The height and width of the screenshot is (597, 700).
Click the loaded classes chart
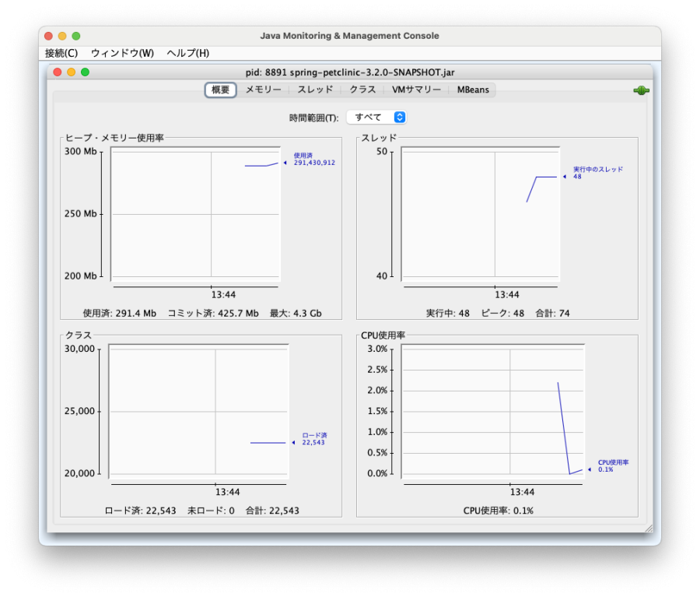(x=198, y=412)
